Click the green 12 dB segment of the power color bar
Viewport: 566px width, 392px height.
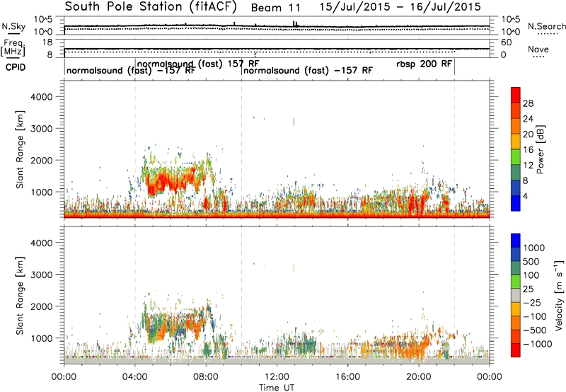516,156
